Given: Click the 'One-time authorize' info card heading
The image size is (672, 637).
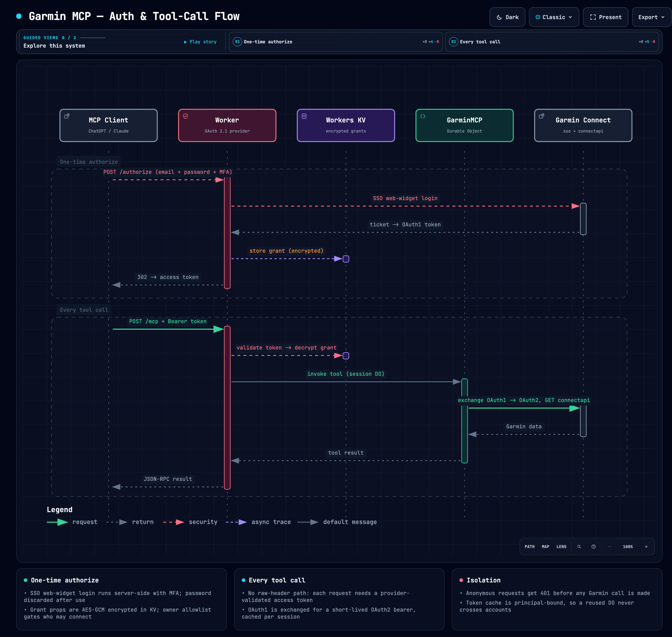Looking at the screenshot, I should tap(65, 580).
